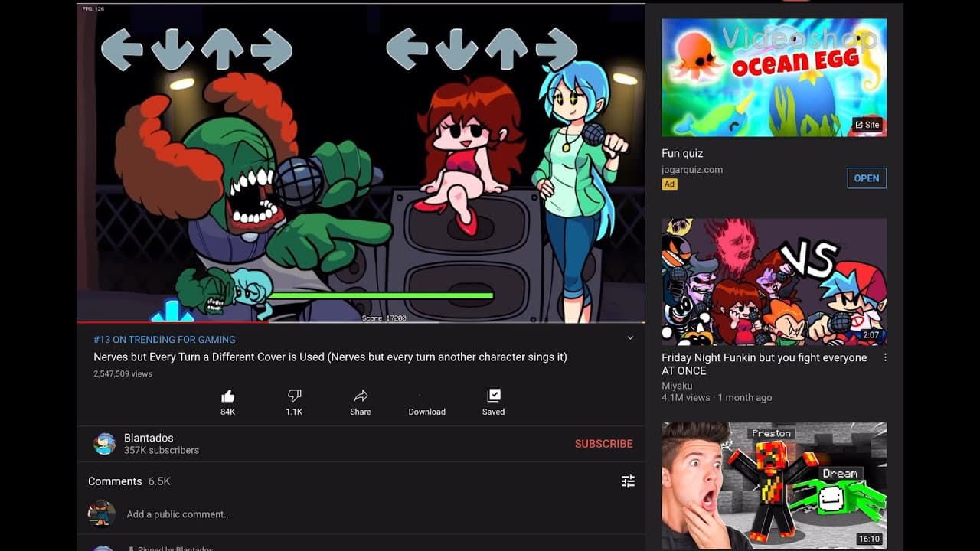
Task: Click the 357K subscribers text
Action: point(162,451)
